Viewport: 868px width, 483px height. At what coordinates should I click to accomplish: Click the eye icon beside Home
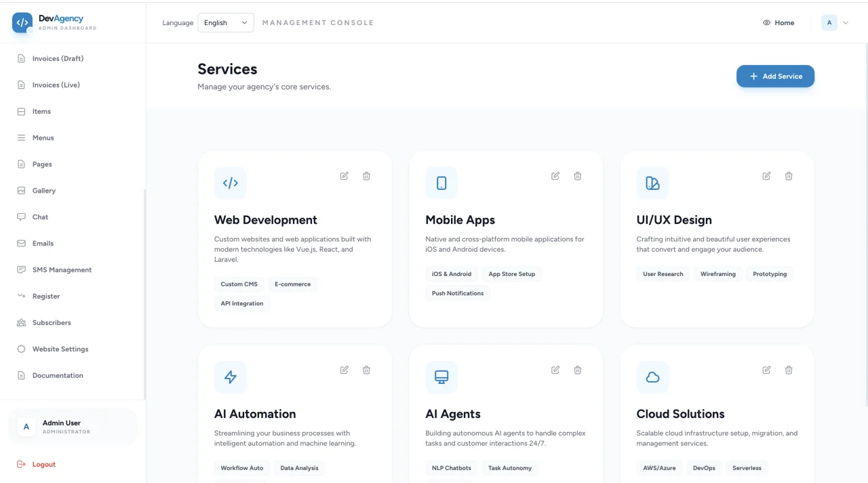pyautogui.click(x=767, y=22)
